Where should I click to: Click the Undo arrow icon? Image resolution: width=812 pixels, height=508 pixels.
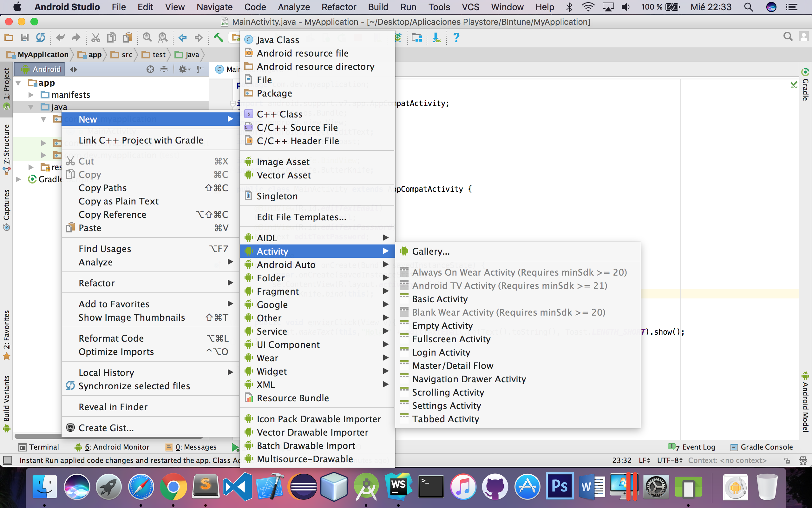coord(60,37)
